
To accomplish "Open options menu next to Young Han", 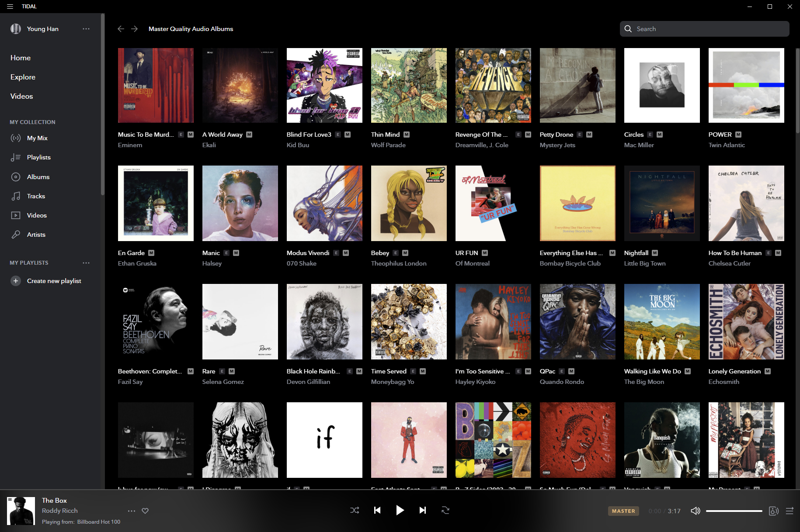I will point(86,29).
